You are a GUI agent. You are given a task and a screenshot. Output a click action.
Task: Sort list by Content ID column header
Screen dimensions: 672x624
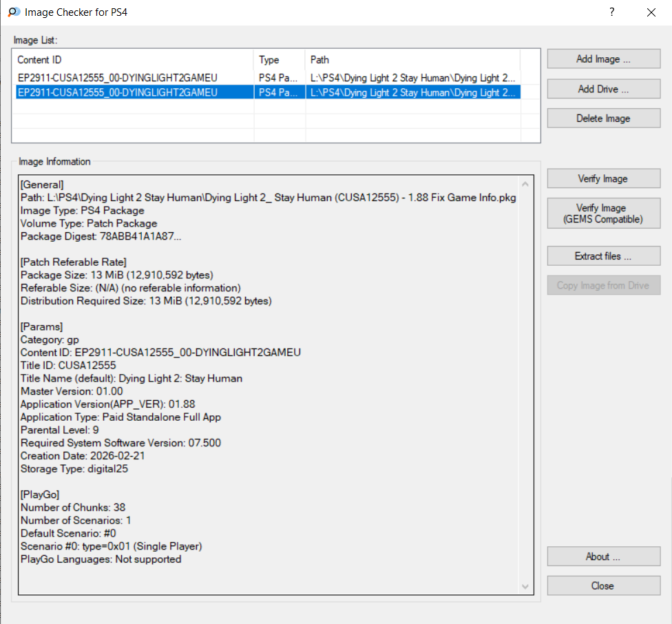[134, 60]
